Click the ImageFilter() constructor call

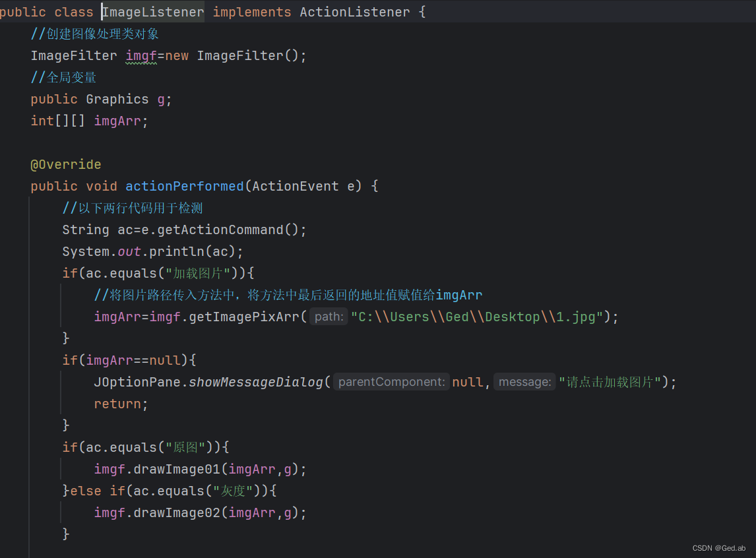coord(248,56)
